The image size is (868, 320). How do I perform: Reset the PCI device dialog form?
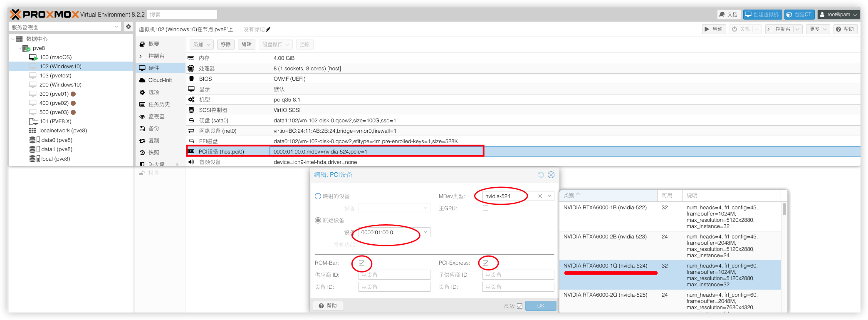pyautogui.click(x=541, y=175)
